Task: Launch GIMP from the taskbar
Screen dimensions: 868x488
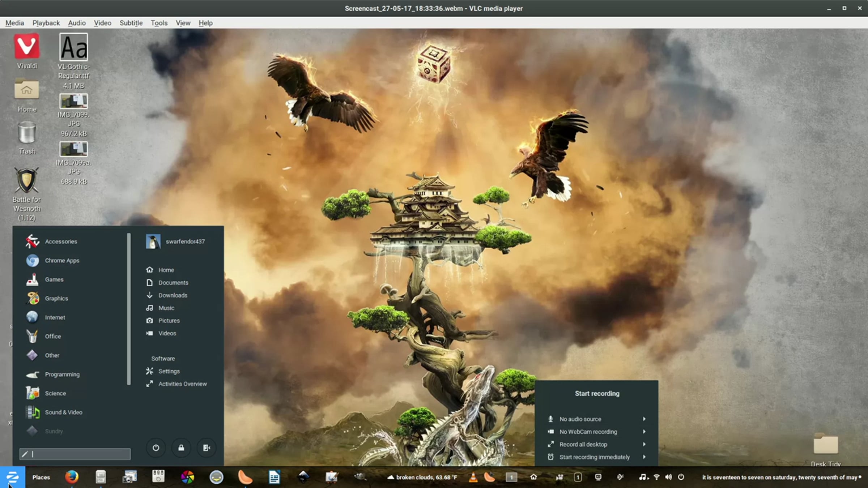Action: pyautogui.click(x=360, y=476)
